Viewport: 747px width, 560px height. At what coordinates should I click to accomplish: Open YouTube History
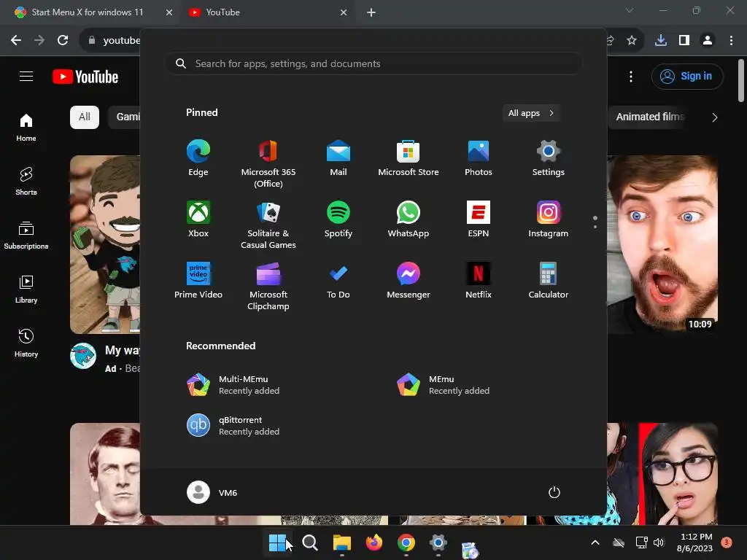tap(26, 343)
